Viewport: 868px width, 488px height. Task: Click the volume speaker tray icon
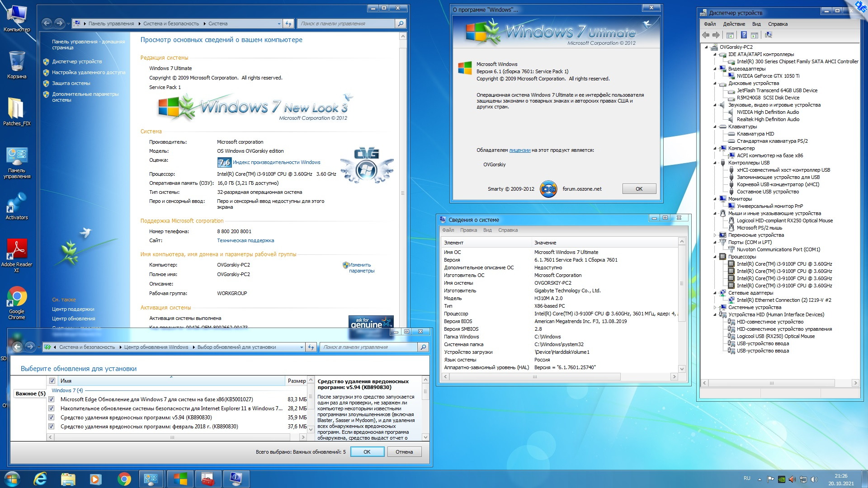click(814, 479)
